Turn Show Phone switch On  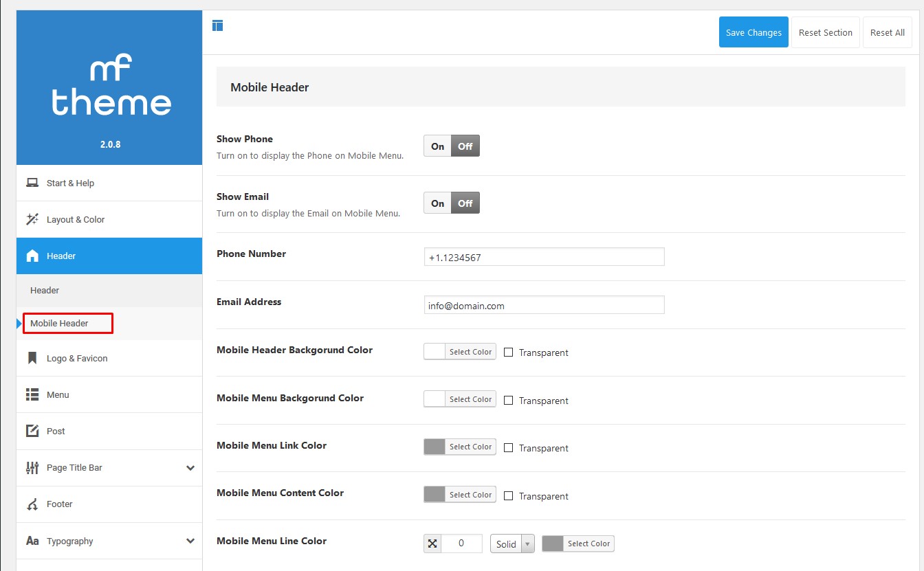click(x=437, y=146)
